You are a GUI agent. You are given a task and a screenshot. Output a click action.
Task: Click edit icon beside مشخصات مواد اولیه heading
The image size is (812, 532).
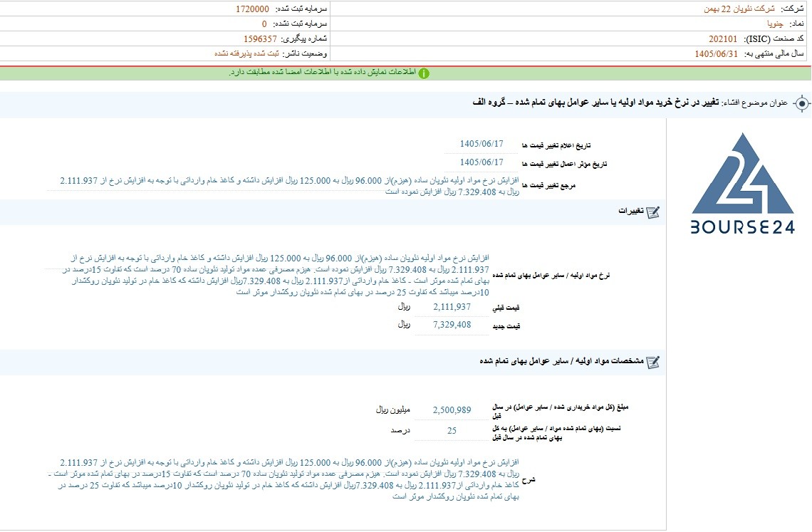pos(653,362)
